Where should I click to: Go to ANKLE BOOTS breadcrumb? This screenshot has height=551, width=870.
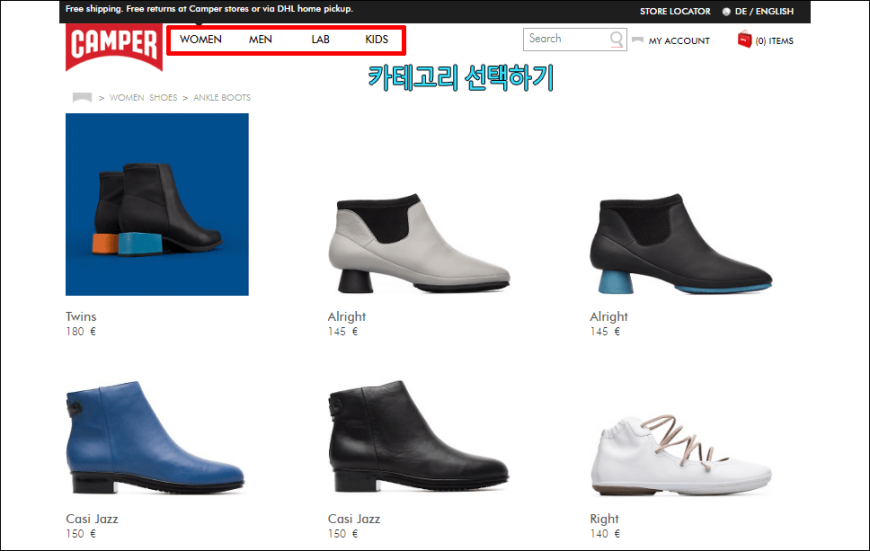click(x=222, y=98)
